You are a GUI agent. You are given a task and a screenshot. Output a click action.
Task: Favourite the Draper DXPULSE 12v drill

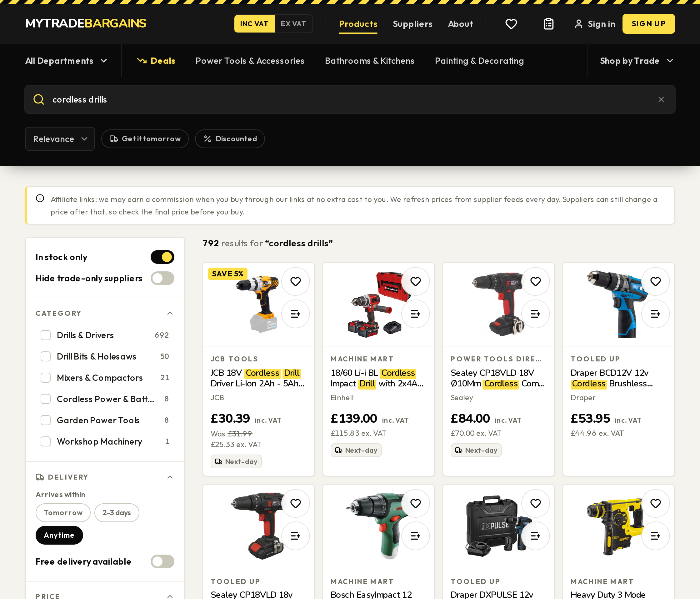pyautogui.click(x=535, y=503)
